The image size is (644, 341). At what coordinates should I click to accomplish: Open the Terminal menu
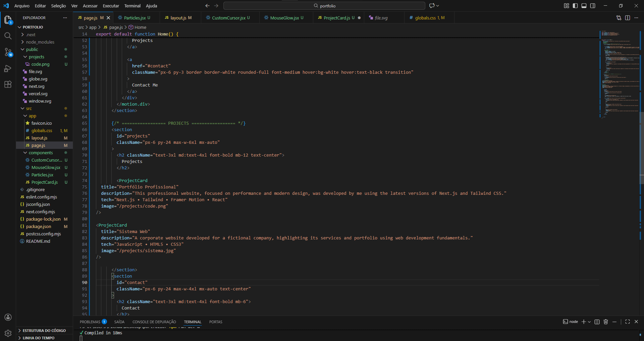tap(132, 6)
